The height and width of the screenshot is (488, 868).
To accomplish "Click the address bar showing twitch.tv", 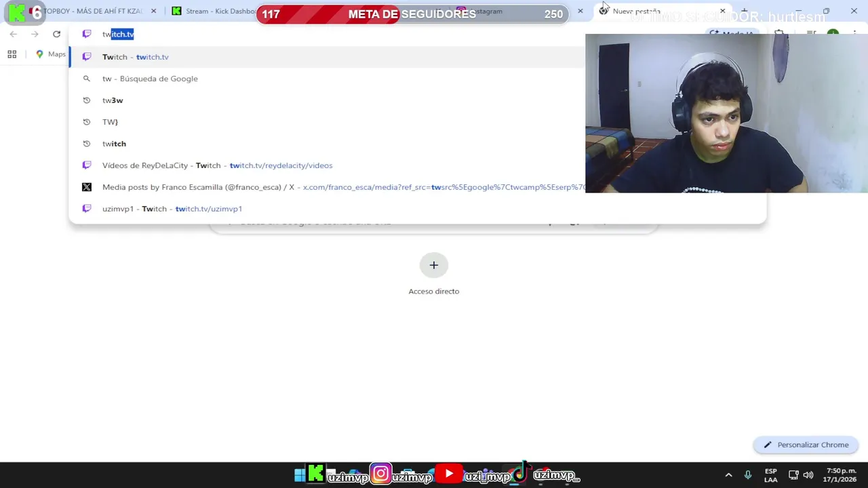I will tap(325, 34).
